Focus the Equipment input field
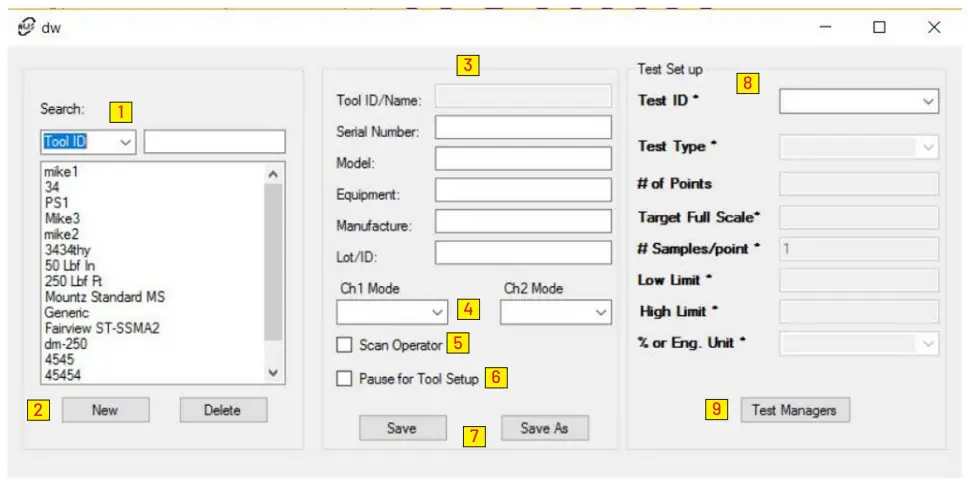The image size is (968, 482). pyautogui.click(x=523, y=190)
